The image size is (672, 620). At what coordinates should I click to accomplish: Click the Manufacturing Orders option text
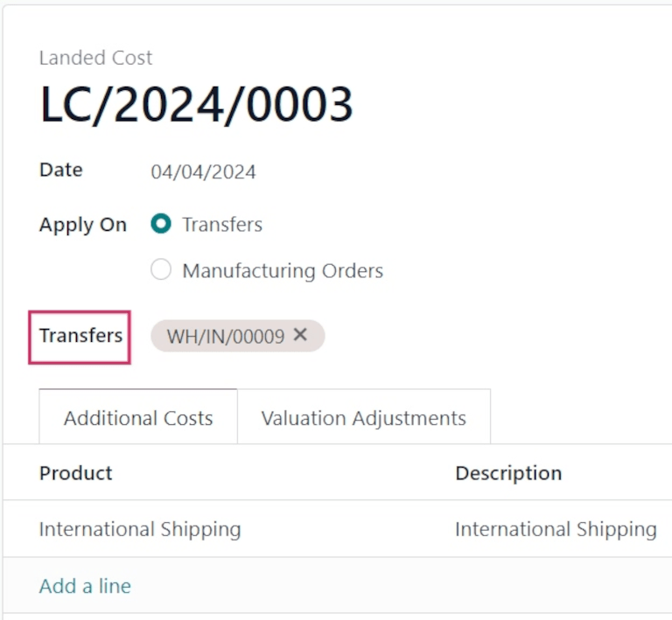pyautogui.click(x=283, y=271)
